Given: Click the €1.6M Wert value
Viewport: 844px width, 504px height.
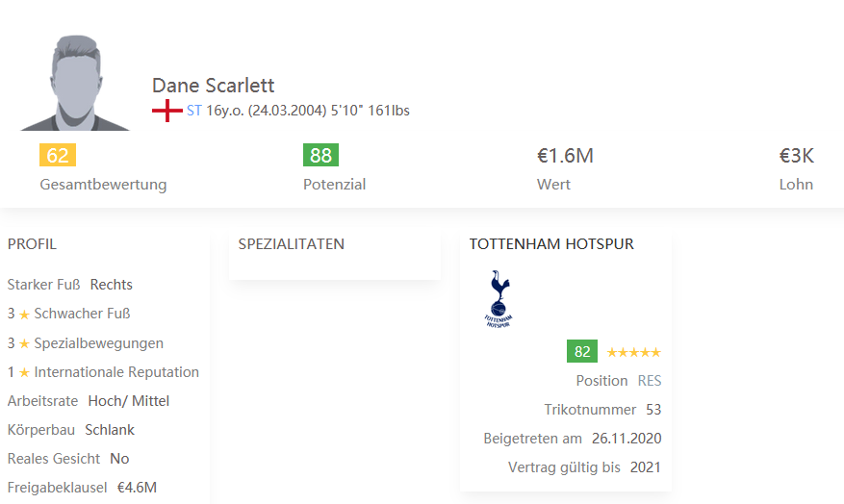Looking at the screenshot, I should (565, 156).
